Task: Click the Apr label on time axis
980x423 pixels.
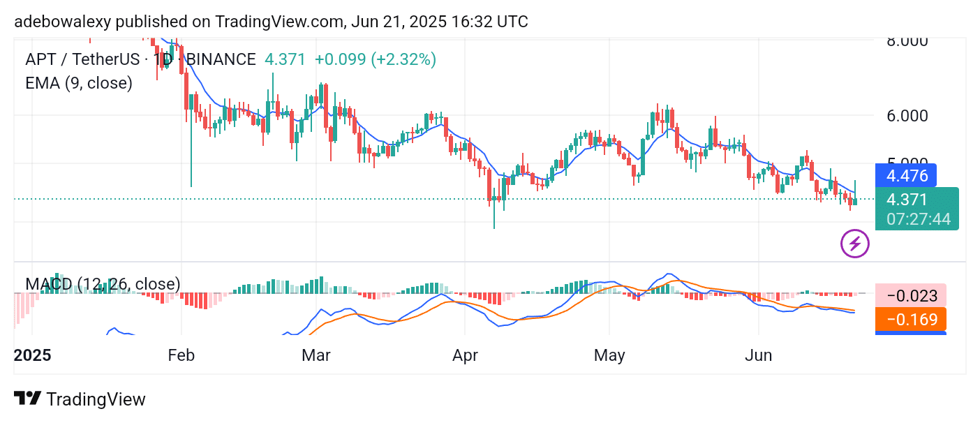Action: click(465, 355)
